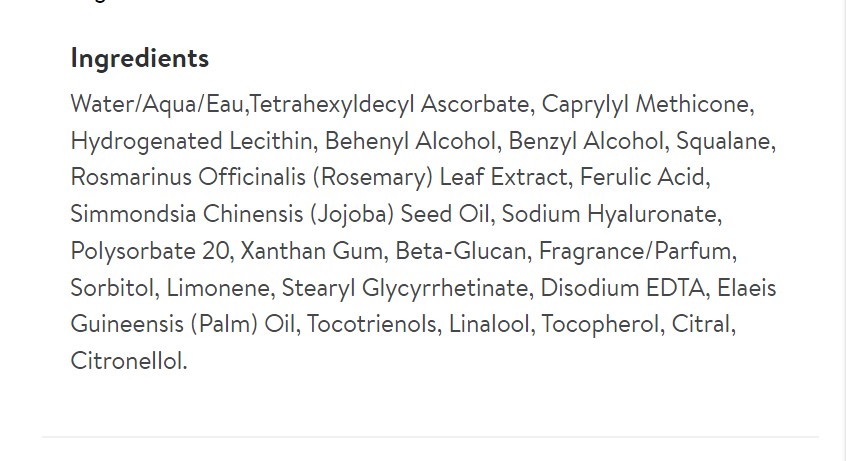Click the word Linalool
Image resolution: width=846 pixels, height=461 pixels.
click(x=489, y=324)
